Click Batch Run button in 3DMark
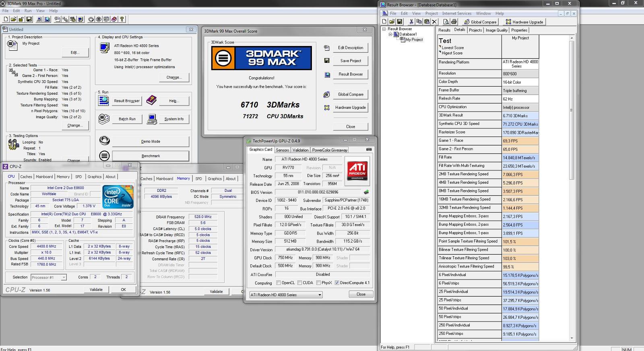The image size is (644, 351). 127,119
